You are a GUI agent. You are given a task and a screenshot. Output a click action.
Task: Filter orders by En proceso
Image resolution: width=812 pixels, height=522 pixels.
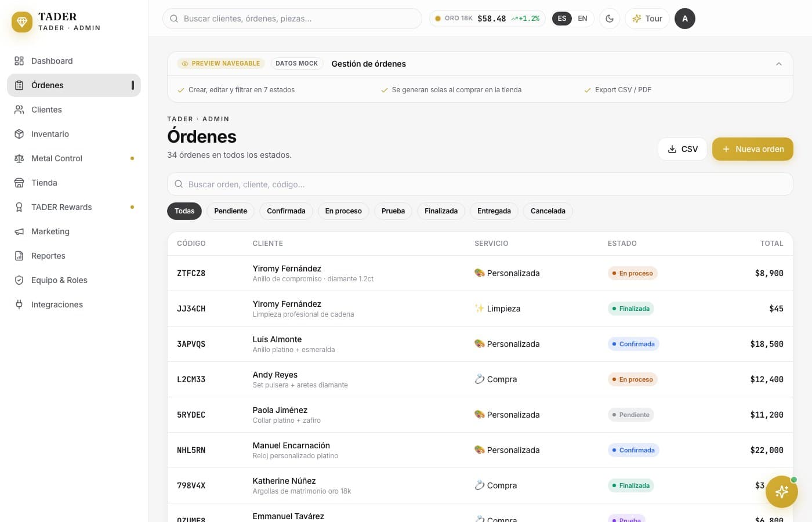coord(343,211)
